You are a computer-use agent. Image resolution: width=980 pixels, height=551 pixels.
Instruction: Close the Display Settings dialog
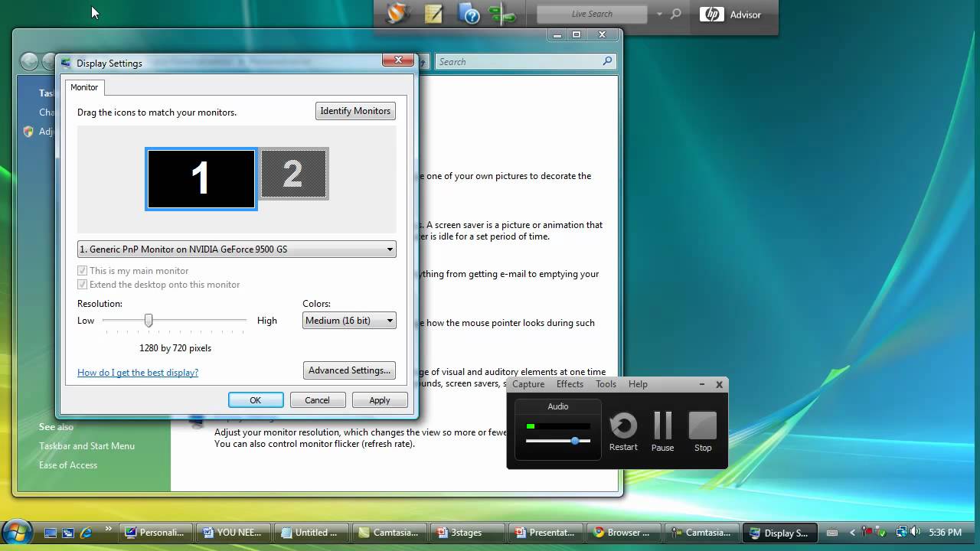click(398, 60)
